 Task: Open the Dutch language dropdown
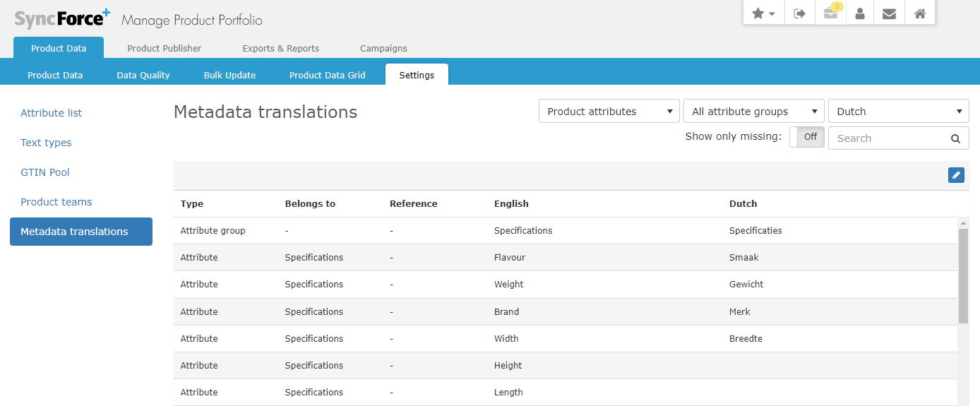pyautogui.click(x=899, y=112)
